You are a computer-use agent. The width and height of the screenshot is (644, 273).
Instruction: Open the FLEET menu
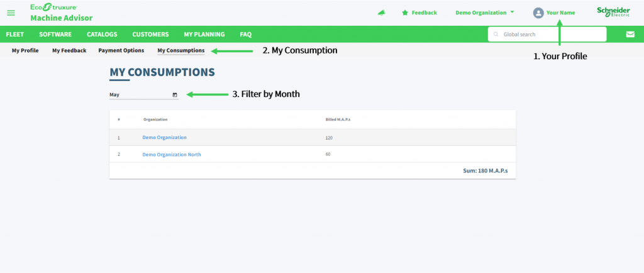click(15, 35)
